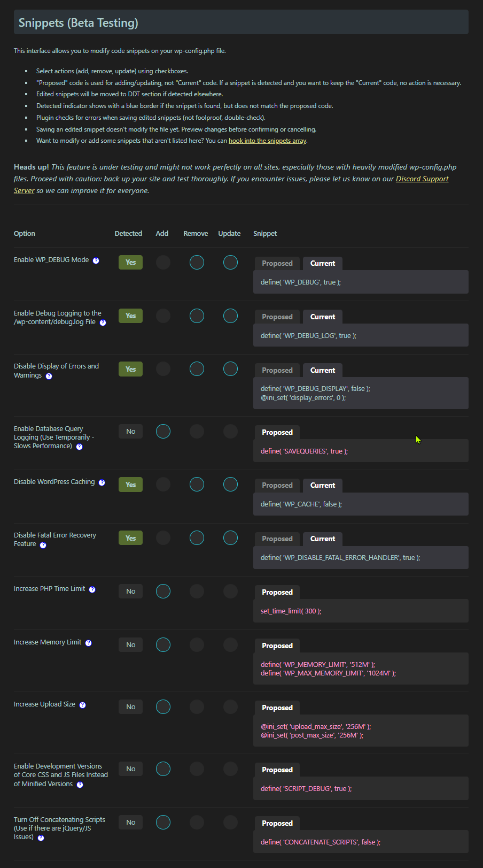483x868 pixels.
Task: Click the WP_MAX_MEMORY_LIMIT 1024M code line
Action: pyautogui.click(x=328, y=673)
